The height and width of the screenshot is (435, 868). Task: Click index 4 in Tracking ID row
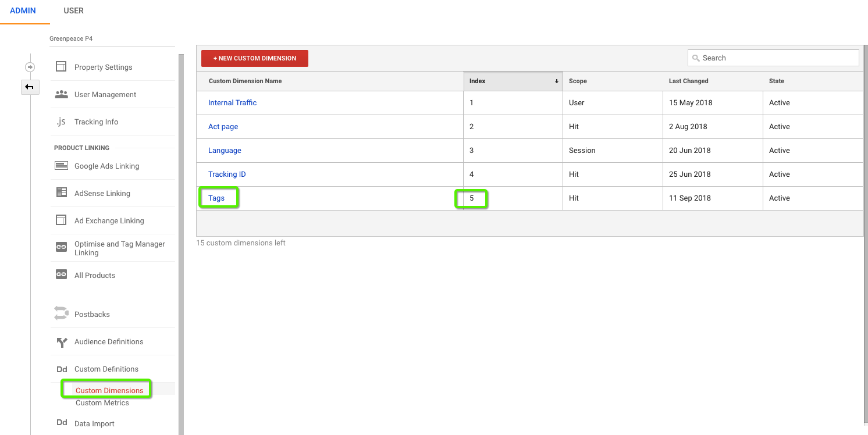coord(471,174)
